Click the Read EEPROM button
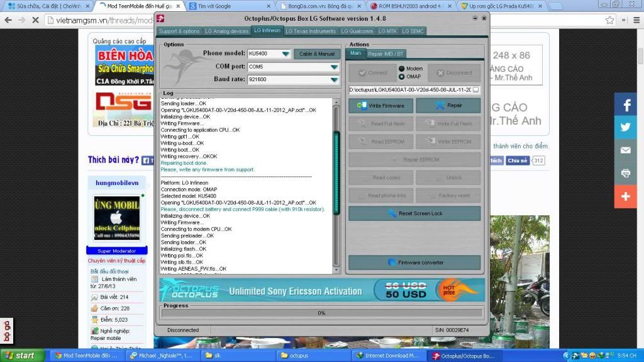 coord(380,142)
